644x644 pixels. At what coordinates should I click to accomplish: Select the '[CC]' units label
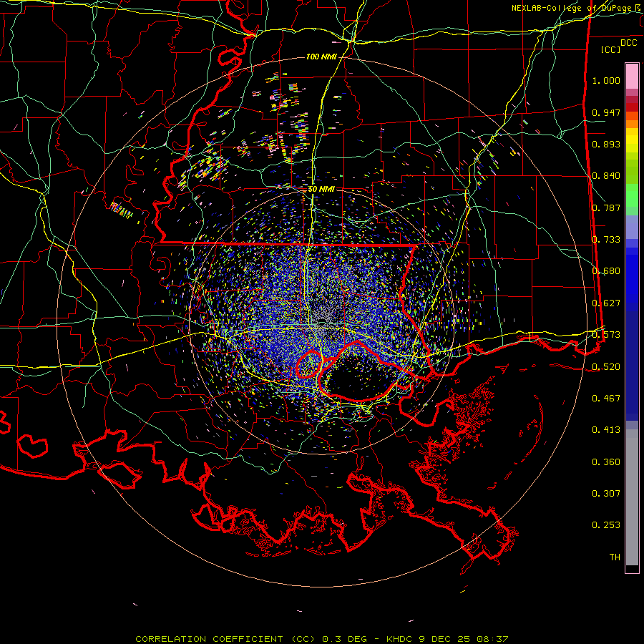[611, 49]
